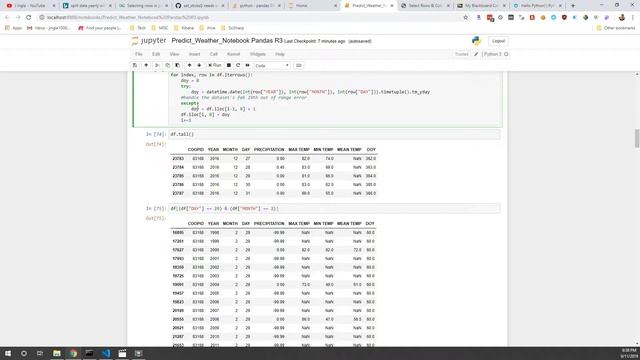Click the df.tail() input cell
The width and height of the screenshot is (640, 360).
coord(334,134)
